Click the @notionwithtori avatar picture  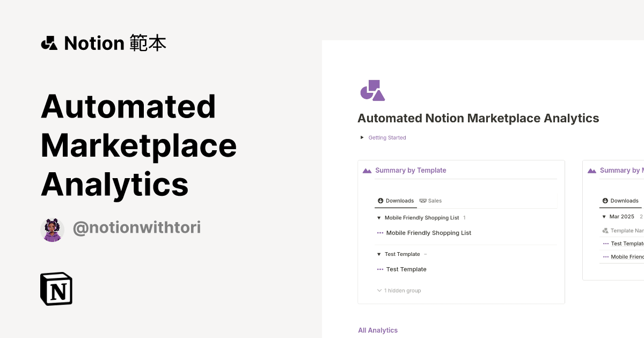(52, 227)
